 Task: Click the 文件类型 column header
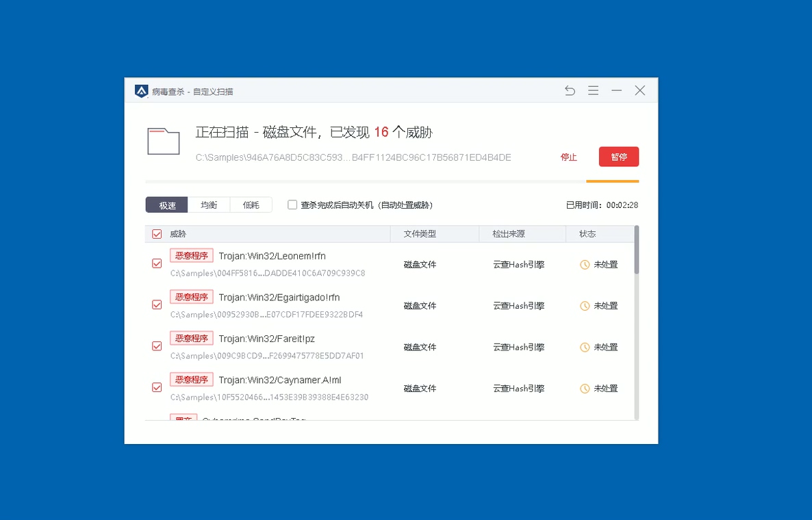(420, 234)
